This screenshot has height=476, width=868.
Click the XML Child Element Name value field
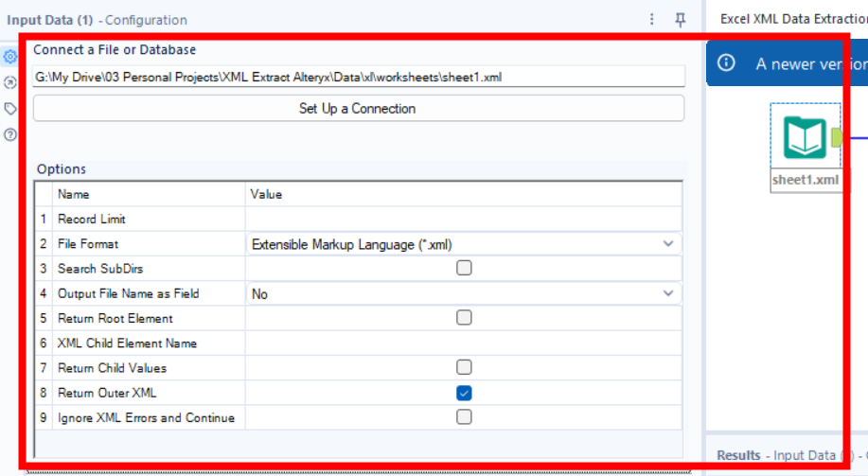coord(463,344)
